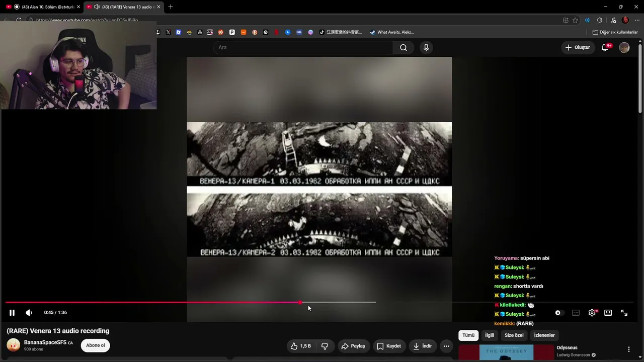This screenshot has height=362, width=644.
Task: Switch to the Alan 10. Bölüm tab
Action: pyautogui.click(x=43, y=7)
